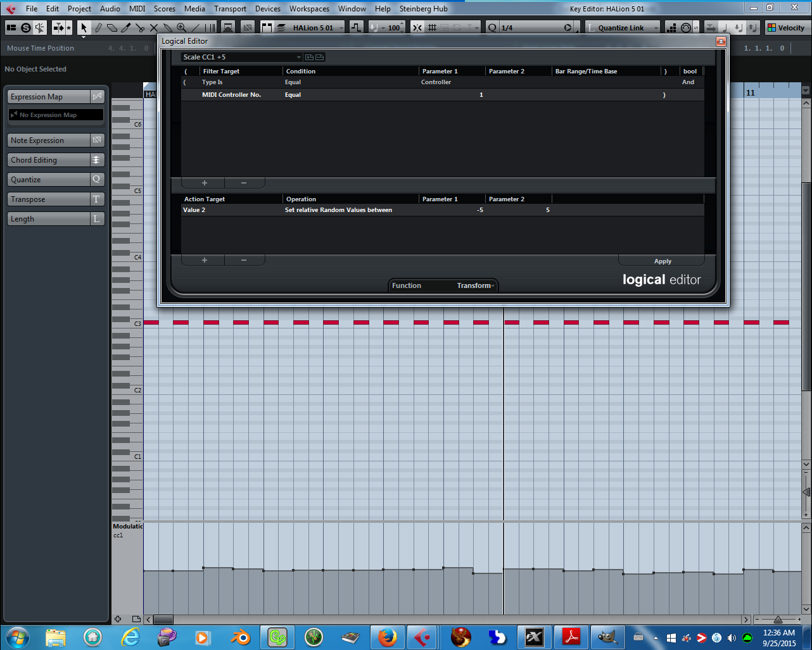
Task: Expand the Transpose inspector section
Action: click(56, 199)
